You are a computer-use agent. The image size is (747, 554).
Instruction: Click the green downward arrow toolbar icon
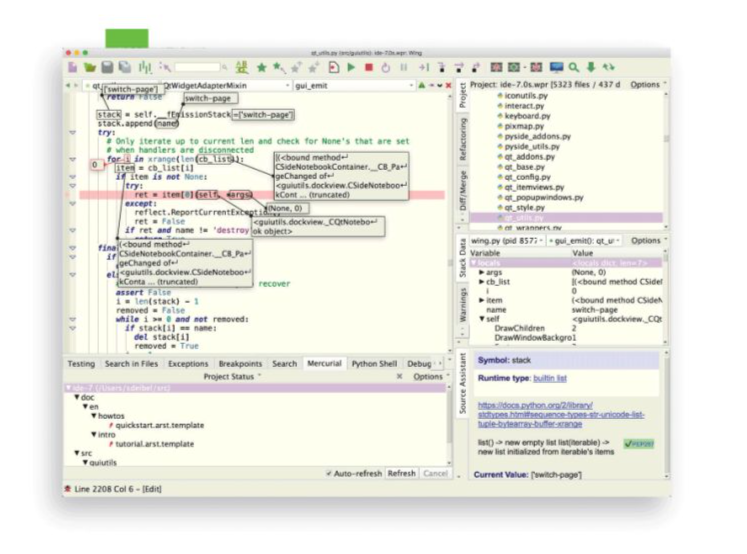click(x=591, y=68)
